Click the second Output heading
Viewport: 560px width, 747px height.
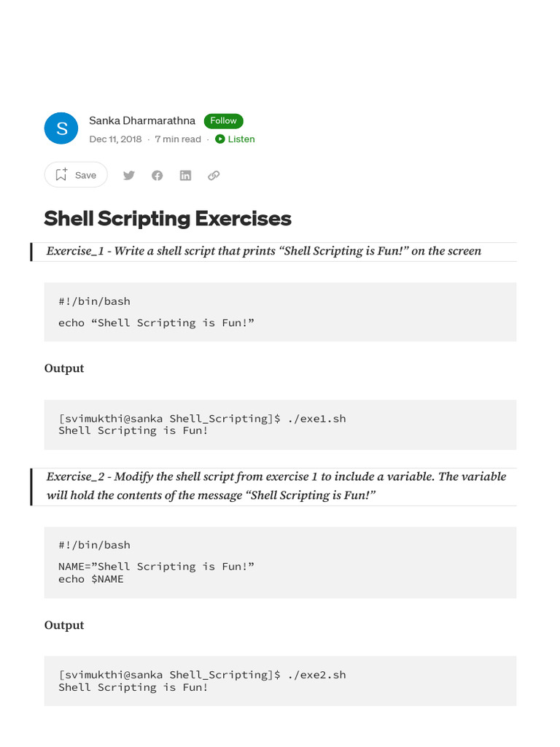tap(64, 625)
